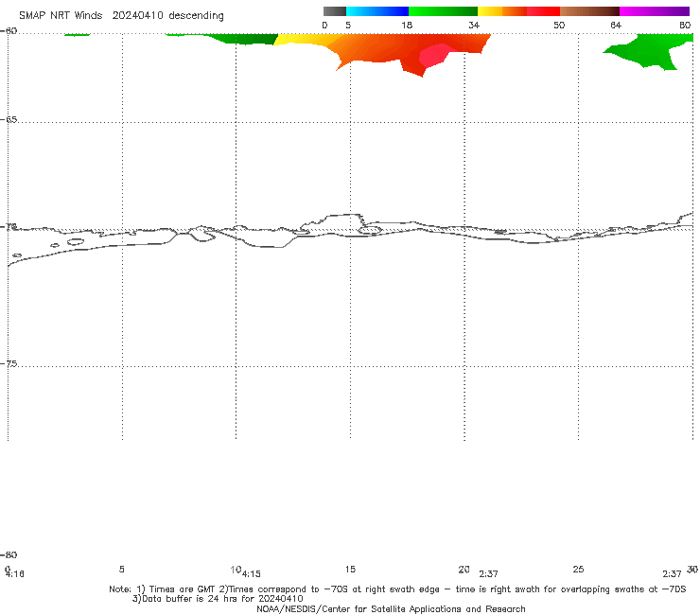700x615 pixels.
Task: Click the "Data buffer is 24 hrs" note
Action: (218, 599)
